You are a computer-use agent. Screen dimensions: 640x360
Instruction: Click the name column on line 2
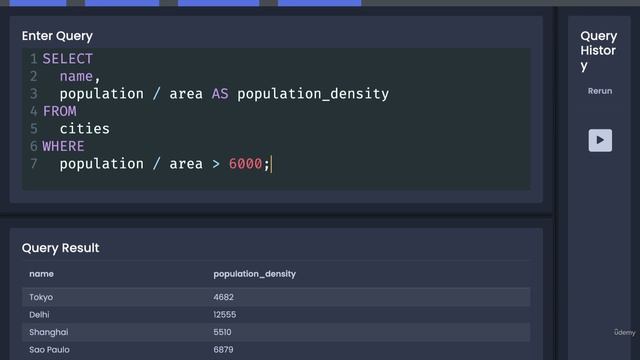(x=76, y=76)
